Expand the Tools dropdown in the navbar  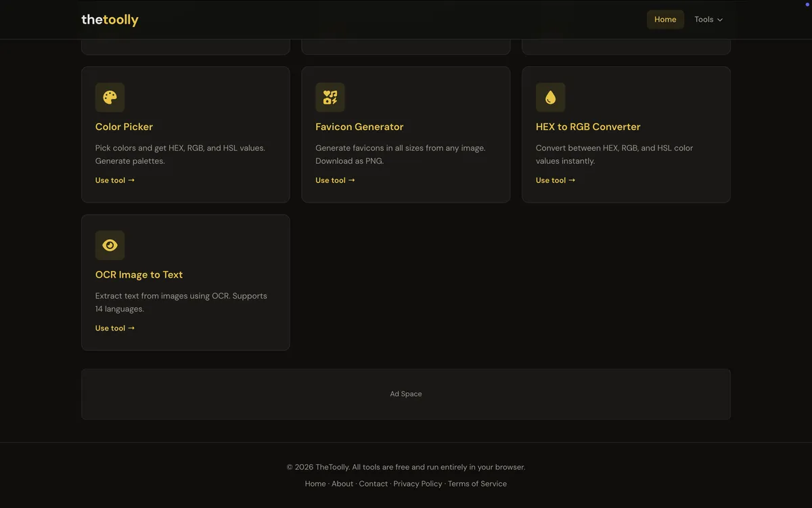coord(708,19)
